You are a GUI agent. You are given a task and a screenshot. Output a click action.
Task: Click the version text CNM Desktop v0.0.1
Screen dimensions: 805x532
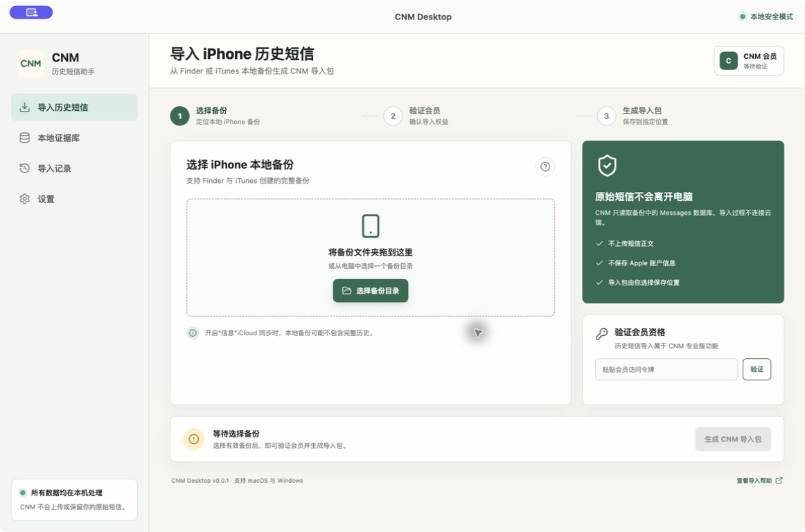[200, 481]
